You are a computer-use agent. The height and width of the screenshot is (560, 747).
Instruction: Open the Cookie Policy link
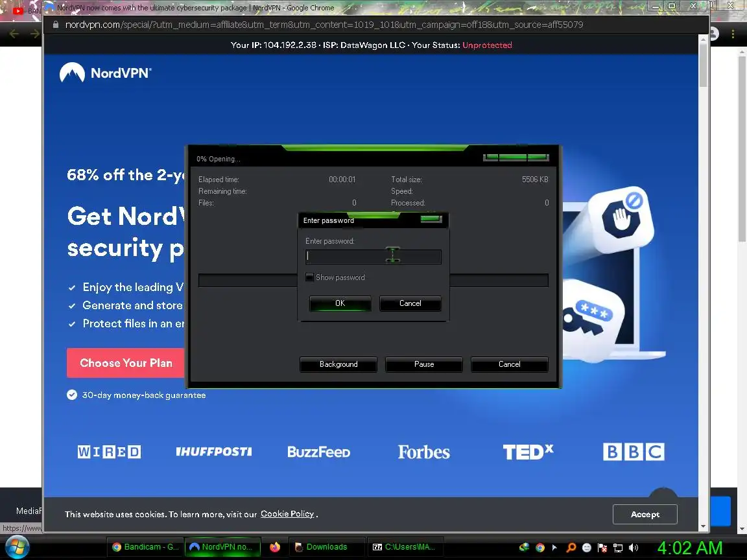(287, 514)
